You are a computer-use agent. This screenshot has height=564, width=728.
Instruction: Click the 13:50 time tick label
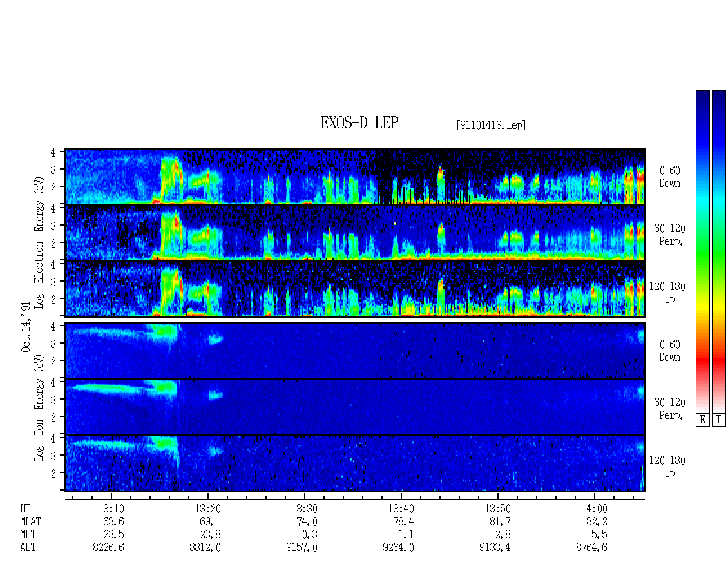[498, 509]
